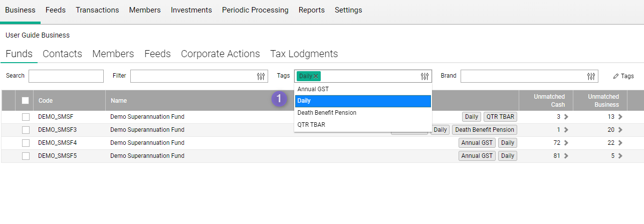The width and height of the screenshot is (644, 224).
Task: Open the Brand field sliders icon
Action: point(591,76)
